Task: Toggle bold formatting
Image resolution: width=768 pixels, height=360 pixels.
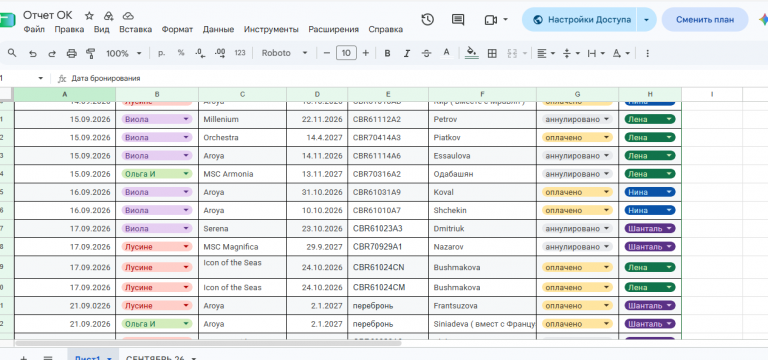Action: pos(387,53)
